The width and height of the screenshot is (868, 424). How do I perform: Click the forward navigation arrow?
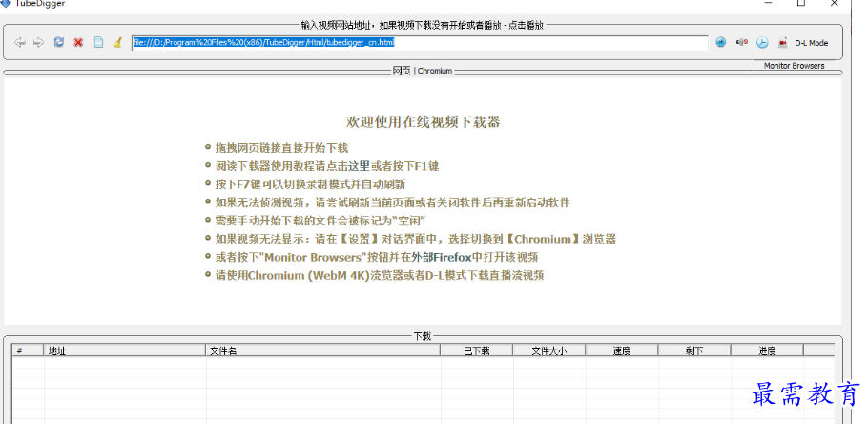click(x=38, y=43)
